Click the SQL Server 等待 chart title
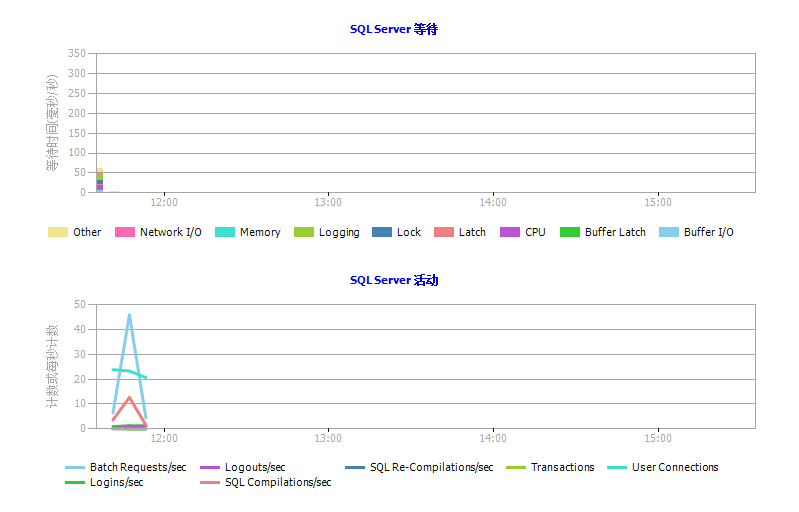799x512 pixels. pyautogui.click(x=393, y=30)
